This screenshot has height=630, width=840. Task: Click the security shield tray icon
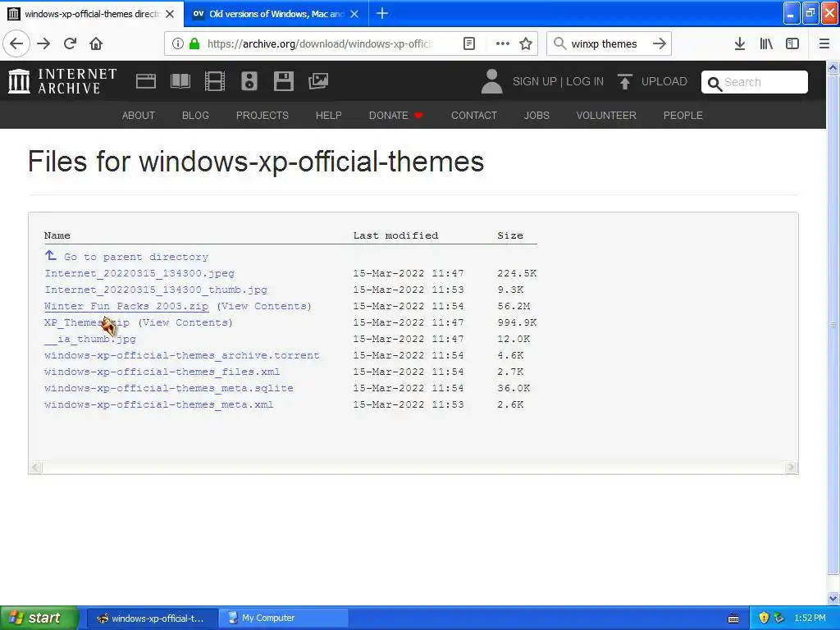coord(764,618)
